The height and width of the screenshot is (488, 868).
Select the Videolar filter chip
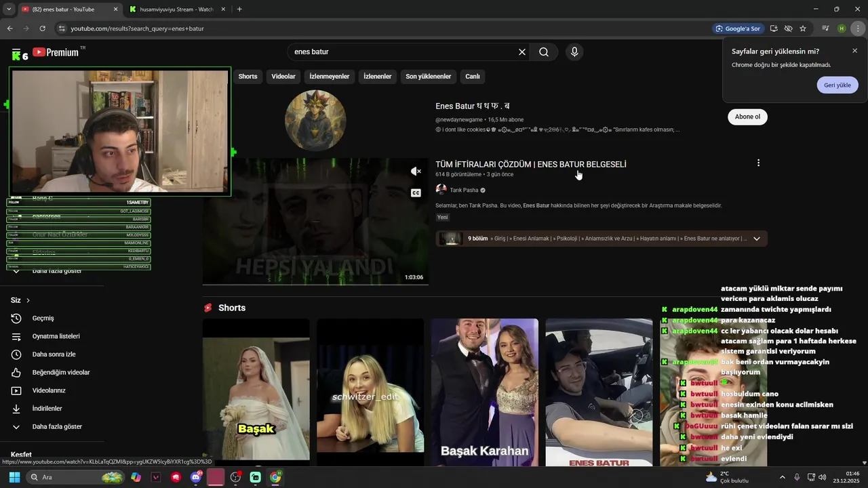point(283,77)
